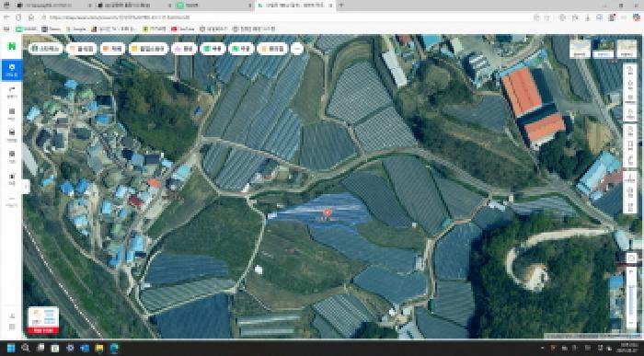Expand the collapsed side panel handle

point(26,187)
